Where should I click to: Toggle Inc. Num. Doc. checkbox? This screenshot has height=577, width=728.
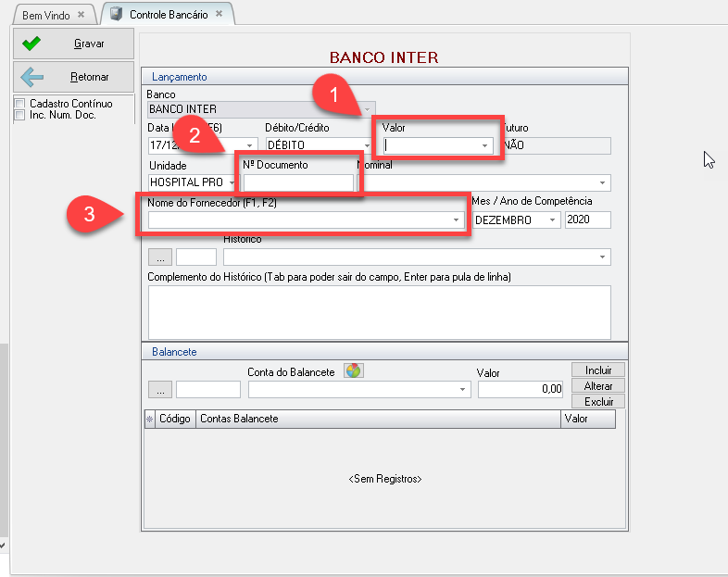[x=19, y=115]
